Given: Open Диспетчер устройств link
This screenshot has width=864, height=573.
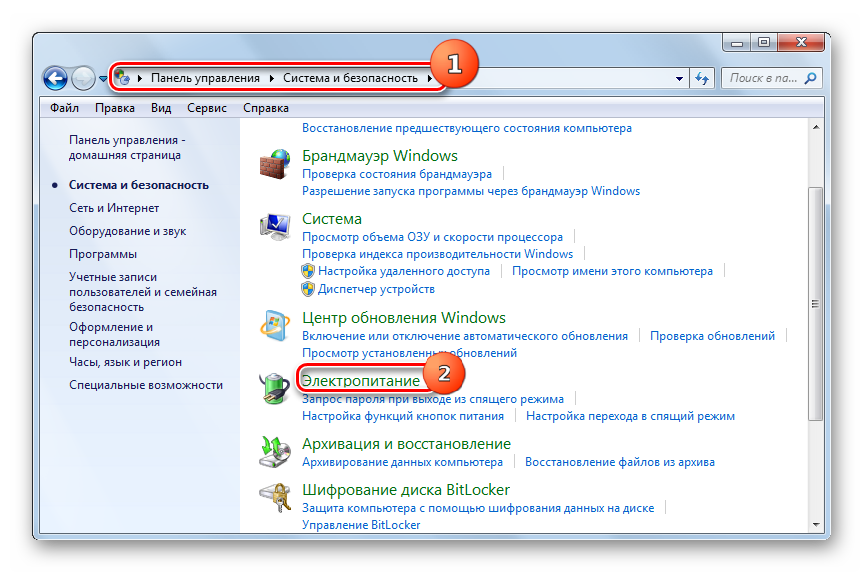Looking at the screenshot, I should [376, 289].
